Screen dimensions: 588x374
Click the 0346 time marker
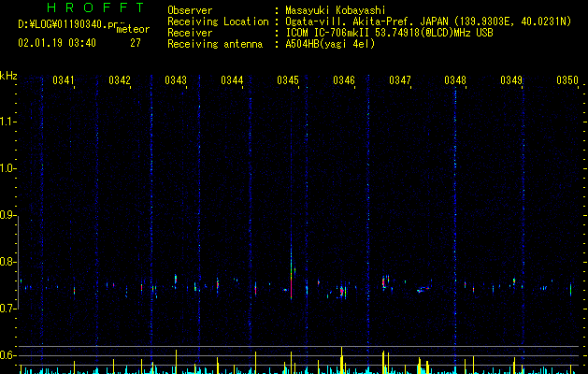pos(344,79)
